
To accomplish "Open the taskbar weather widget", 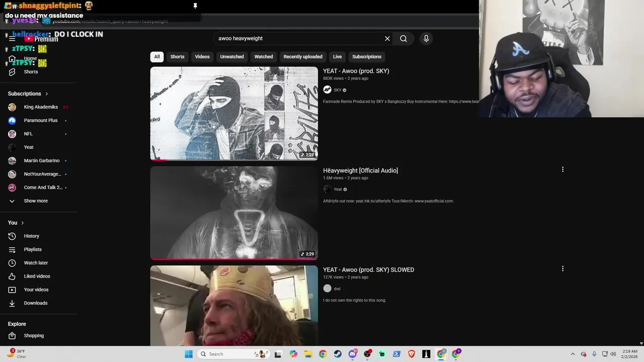I will 17,354.
